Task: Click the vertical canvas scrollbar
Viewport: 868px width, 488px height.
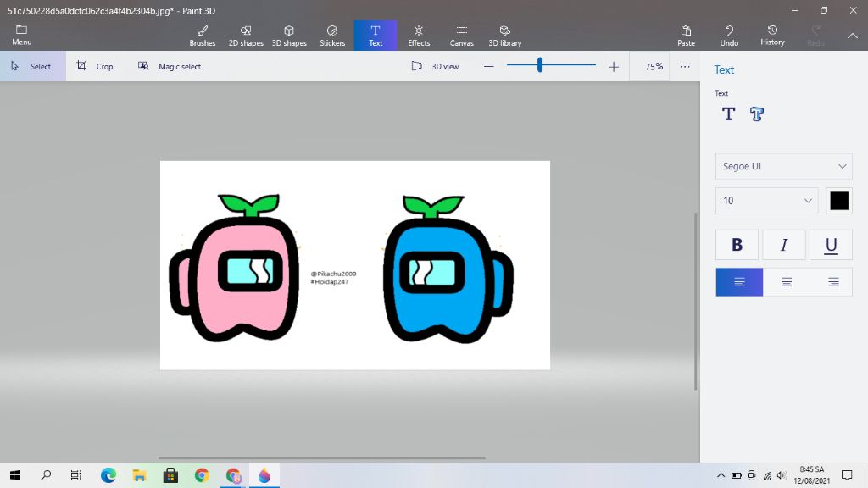Action: [x=696, y=302]
